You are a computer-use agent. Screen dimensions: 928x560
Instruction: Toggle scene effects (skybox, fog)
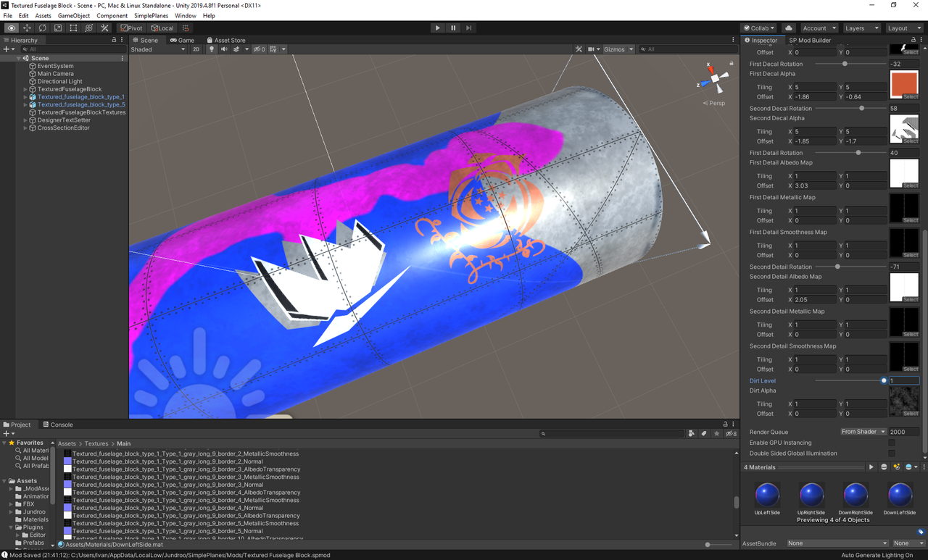[236, 49]
